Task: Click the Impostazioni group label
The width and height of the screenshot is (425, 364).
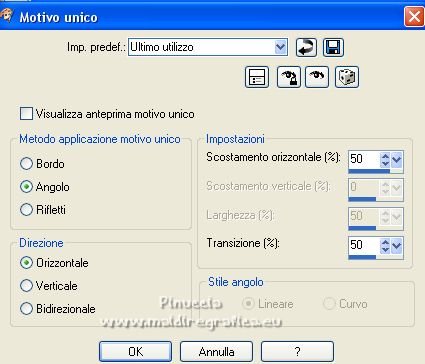Action: pyautogui.click(x=235, y=139)
